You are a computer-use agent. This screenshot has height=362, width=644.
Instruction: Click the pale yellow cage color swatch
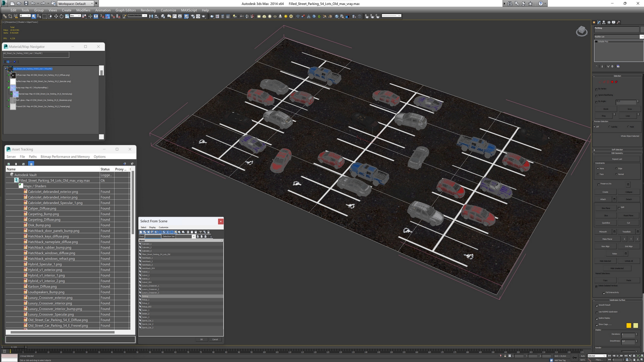(636, 325)
